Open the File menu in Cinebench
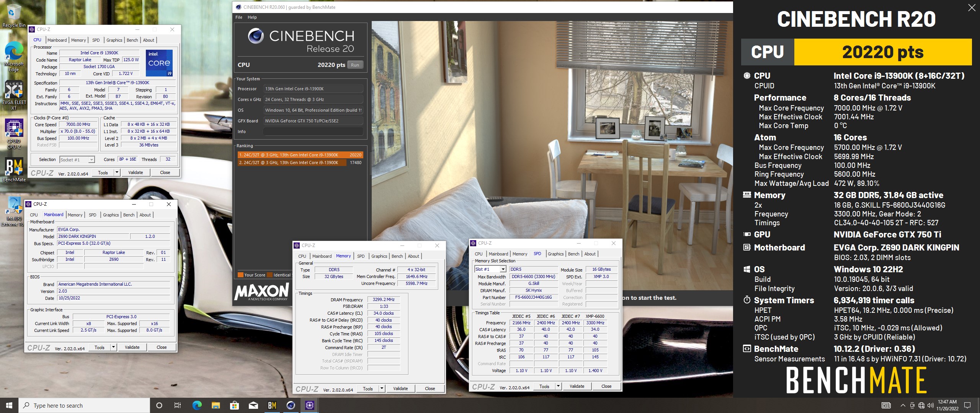This screenshot has height=413, width=980. [x=239, y=17]
